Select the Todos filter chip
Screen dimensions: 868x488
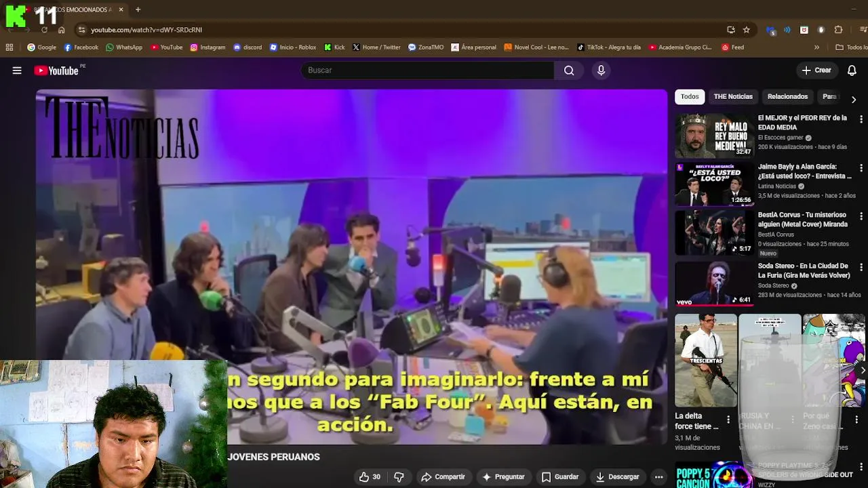tap(690, 97)
